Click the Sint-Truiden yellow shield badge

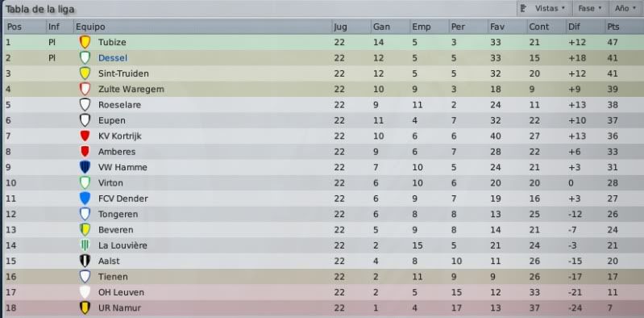[85, 73]
